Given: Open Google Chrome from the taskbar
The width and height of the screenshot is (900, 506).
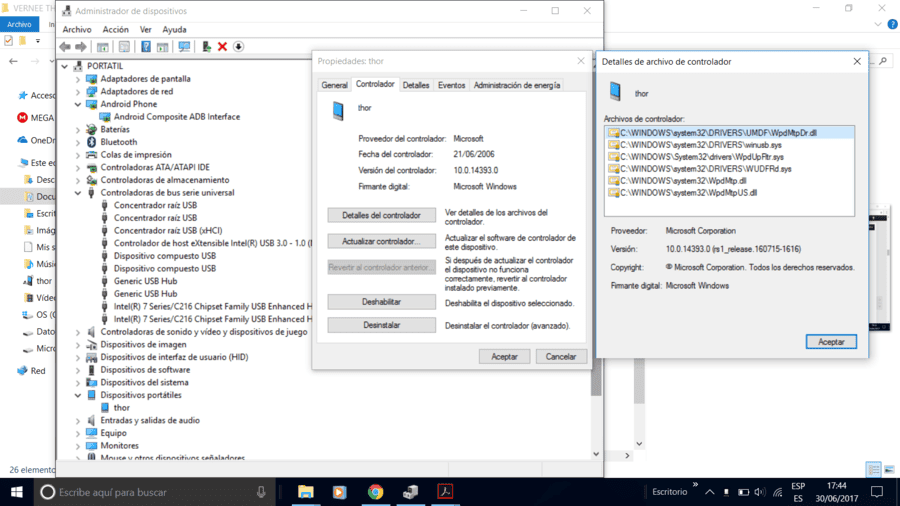Looking at the screenshot, I should coord(375,492).
